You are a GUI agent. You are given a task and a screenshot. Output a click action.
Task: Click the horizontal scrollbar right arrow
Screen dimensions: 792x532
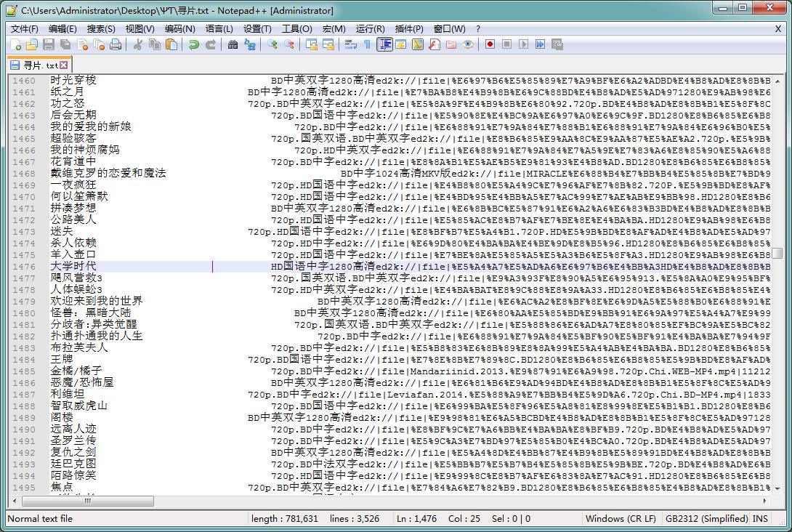coord(765,501)
